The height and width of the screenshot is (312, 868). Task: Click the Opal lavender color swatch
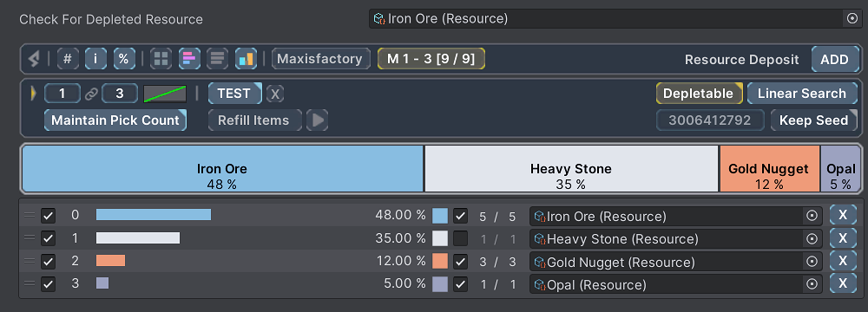pos(439,283)
